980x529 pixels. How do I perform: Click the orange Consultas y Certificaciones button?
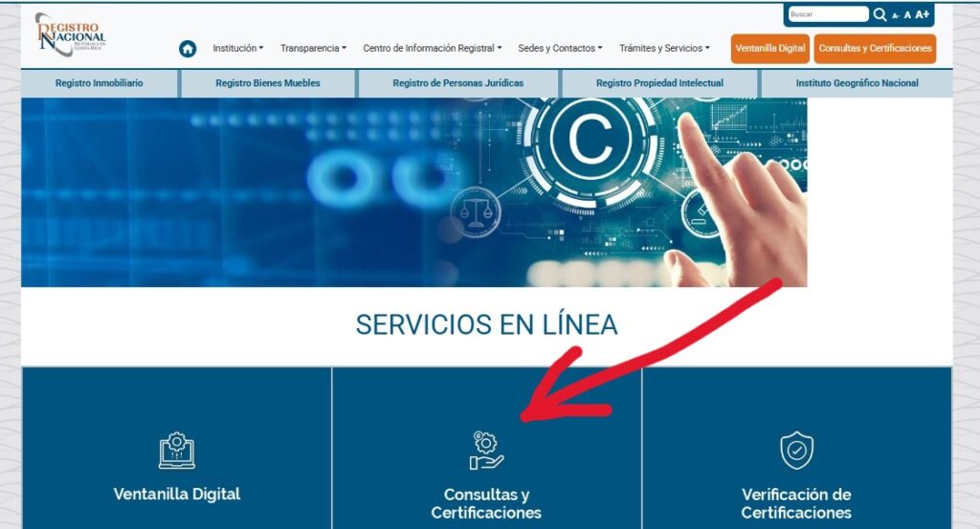pos(875,48)
